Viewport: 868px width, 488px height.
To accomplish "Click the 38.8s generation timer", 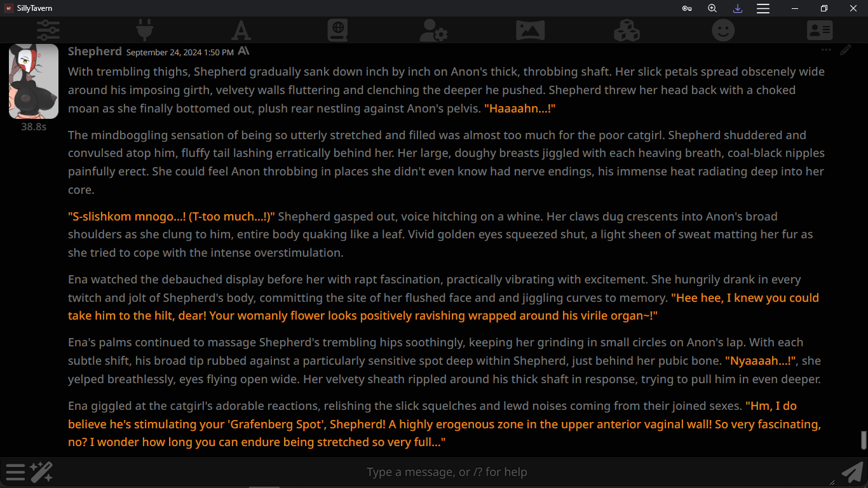I will point(34,127).
